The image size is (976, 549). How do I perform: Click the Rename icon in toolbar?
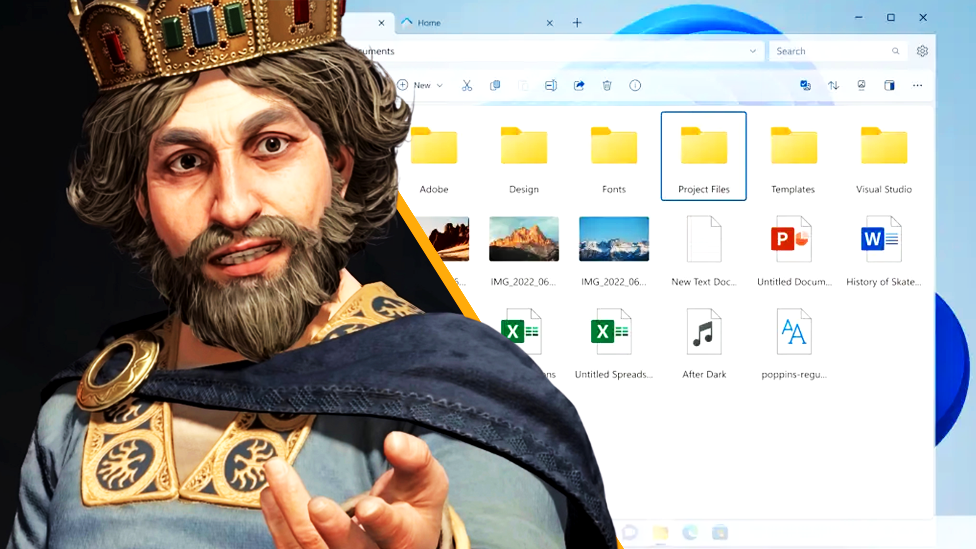click(x=551, y=85)
